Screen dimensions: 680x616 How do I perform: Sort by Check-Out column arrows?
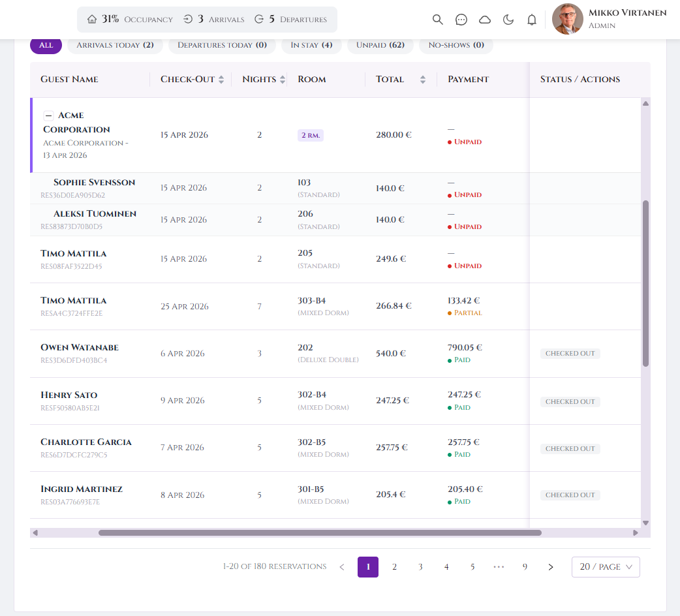(x=221, y=80)
